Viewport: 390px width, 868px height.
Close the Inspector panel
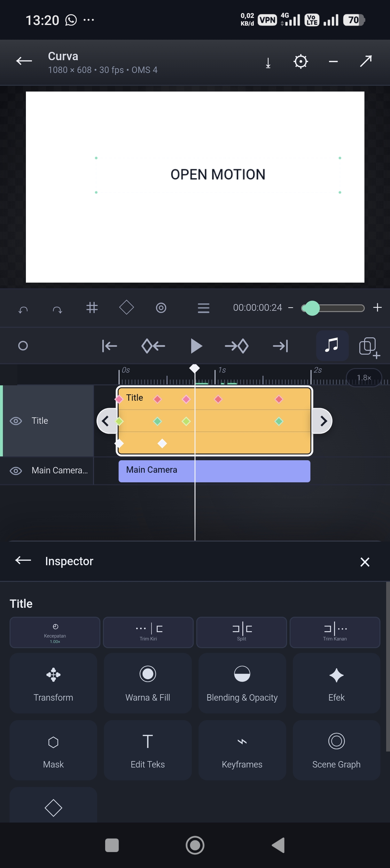365,562
